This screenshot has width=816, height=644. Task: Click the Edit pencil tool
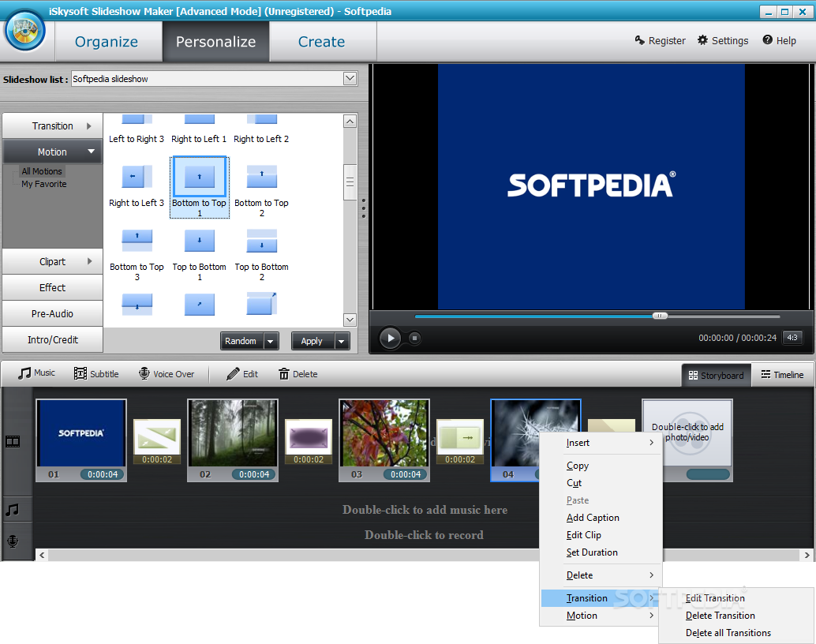tap(242, 374)
